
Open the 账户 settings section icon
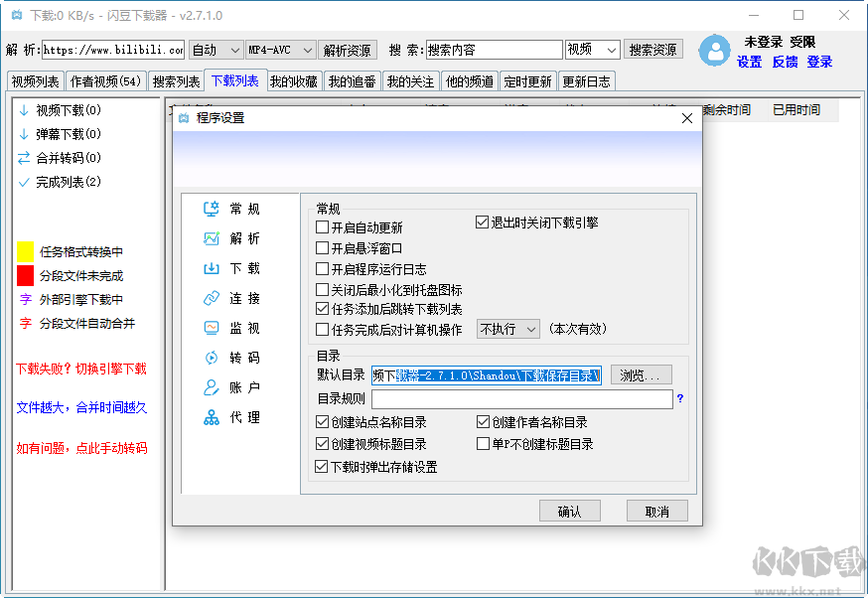(x=211, y=387)
